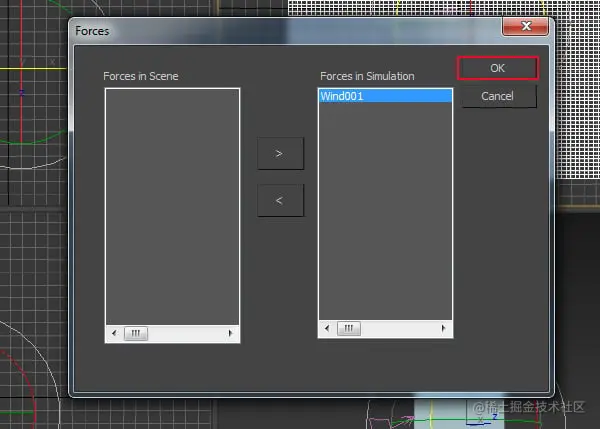Click right scroll arrow of Forces in Simulation list

443,328
